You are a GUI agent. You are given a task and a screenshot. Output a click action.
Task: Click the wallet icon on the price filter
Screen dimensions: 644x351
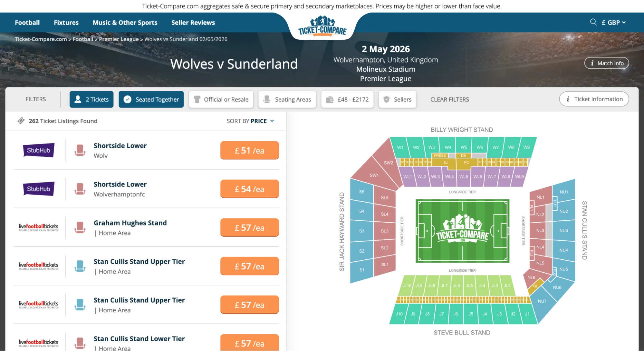coord(329,99)
